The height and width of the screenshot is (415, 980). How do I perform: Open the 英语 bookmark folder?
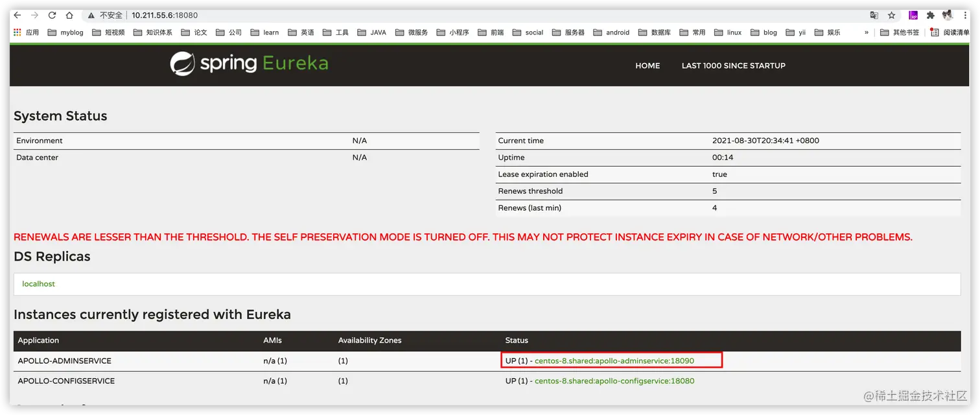pos(301,32)
